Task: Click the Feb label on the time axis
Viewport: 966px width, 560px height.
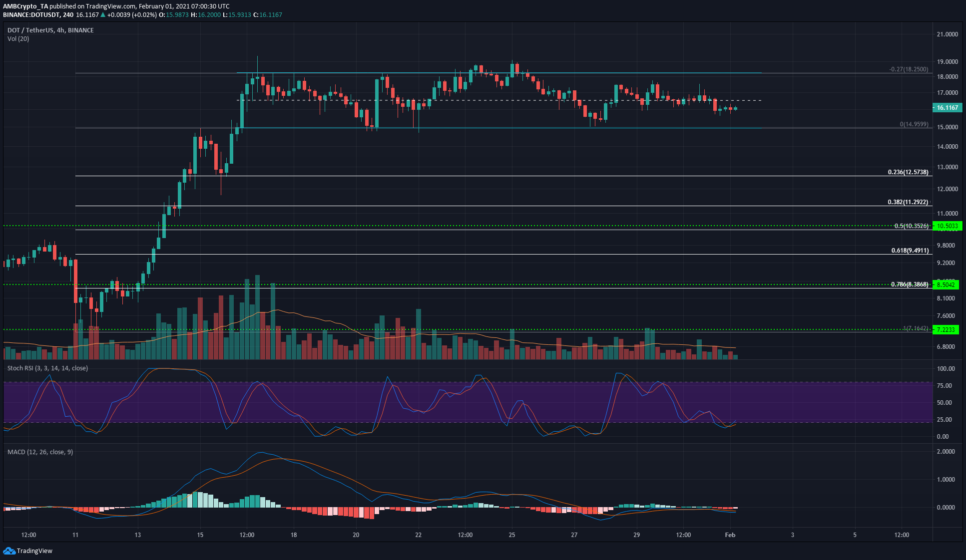Action: [x=730, y=535]
